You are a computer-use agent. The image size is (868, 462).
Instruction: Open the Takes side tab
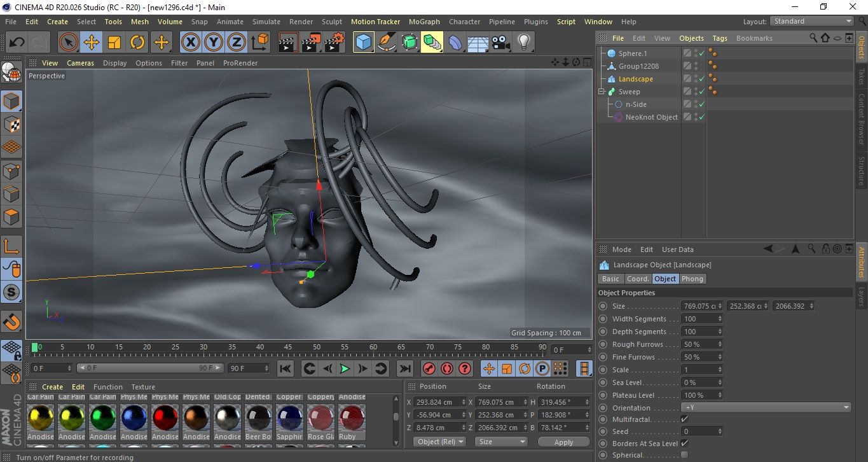pyautogui.click(x=862, y=76)
